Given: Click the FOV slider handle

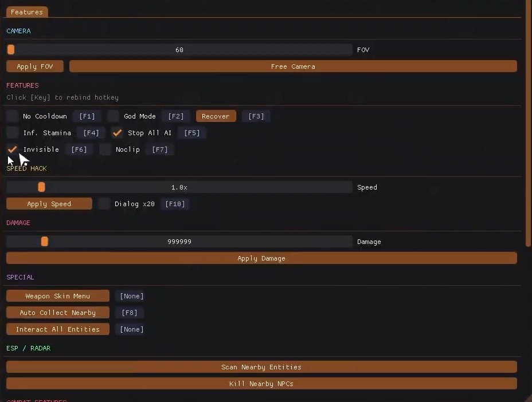Looking at the screenshot, I should pos(11,49).
